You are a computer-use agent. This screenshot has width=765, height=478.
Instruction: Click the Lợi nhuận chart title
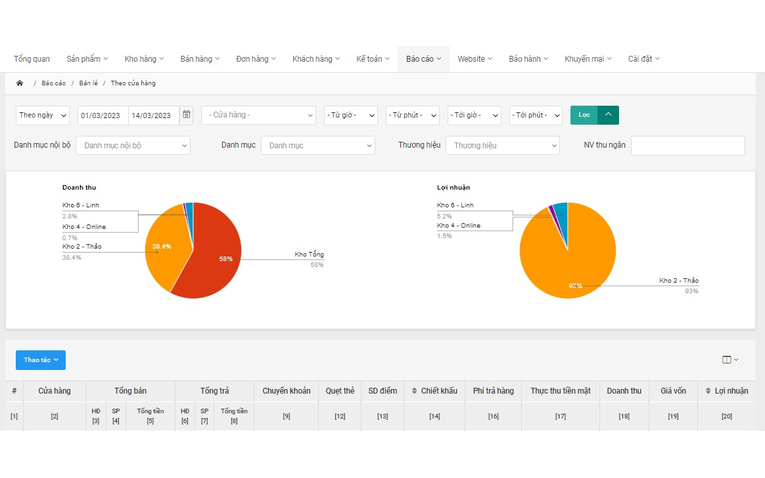(x=453, y=187)
